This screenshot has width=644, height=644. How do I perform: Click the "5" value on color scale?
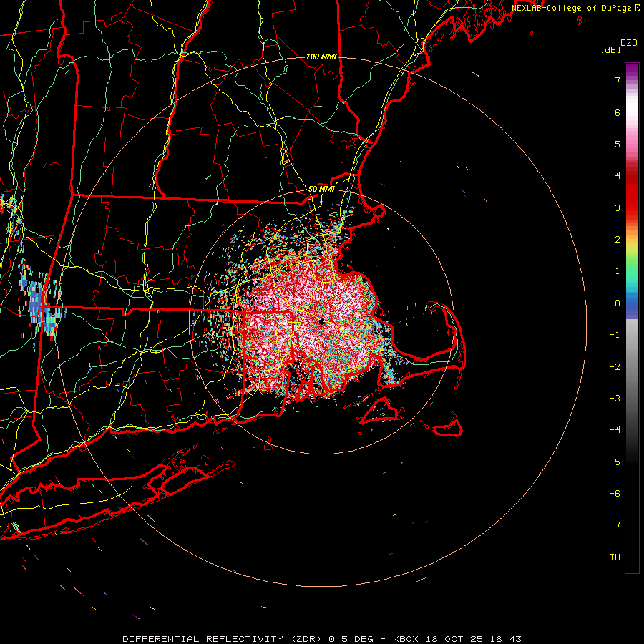618,144
